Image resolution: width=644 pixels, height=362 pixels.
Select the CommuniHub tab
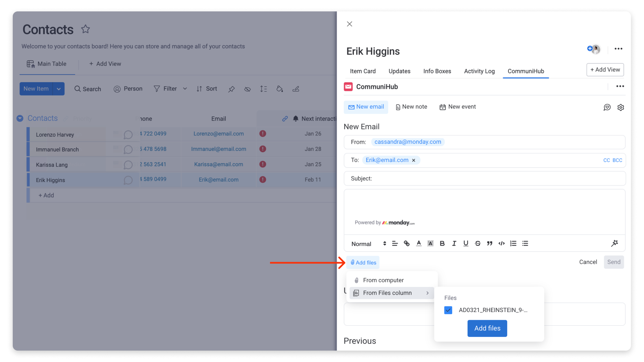click(526, 71)
